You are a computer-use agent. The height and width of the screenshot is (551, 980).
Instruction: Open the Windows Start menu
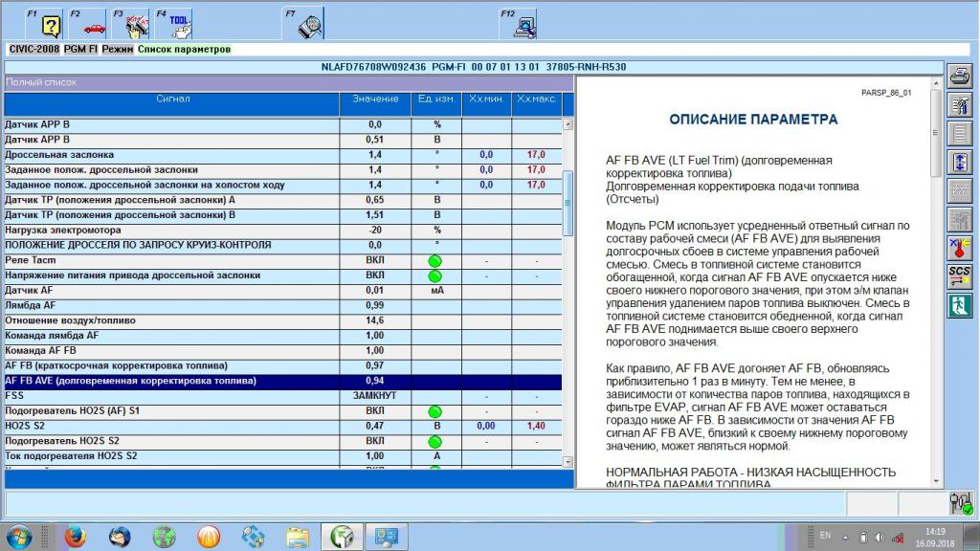pyautogui.click(x=19, y=537)
